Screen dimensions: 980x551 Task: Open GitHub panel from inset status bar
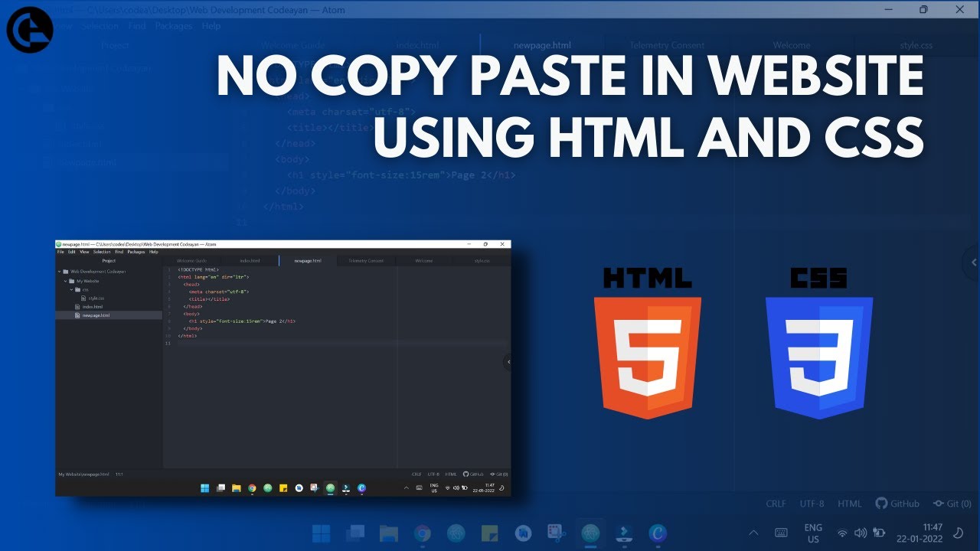(473, 474)
